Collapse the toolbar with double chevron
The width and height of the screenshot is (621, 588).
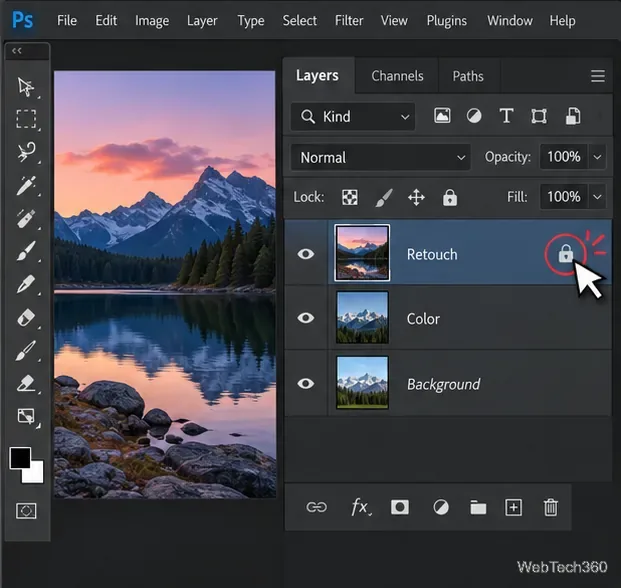[x=17, y=51]
